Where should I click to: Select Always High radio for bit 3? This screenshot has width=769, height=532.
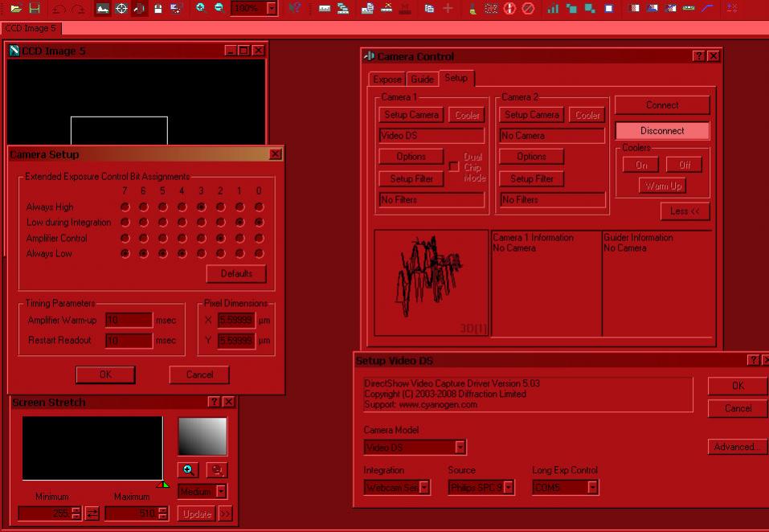(201, 207)
